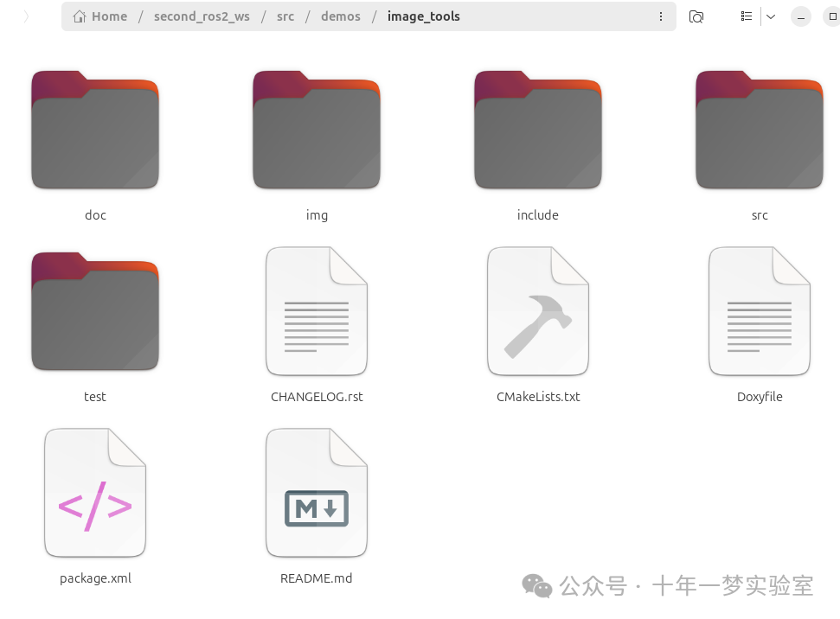The image size is (840, 619).
Task: Click the search folder icon in the toolbar
Action: coord(696,16)
